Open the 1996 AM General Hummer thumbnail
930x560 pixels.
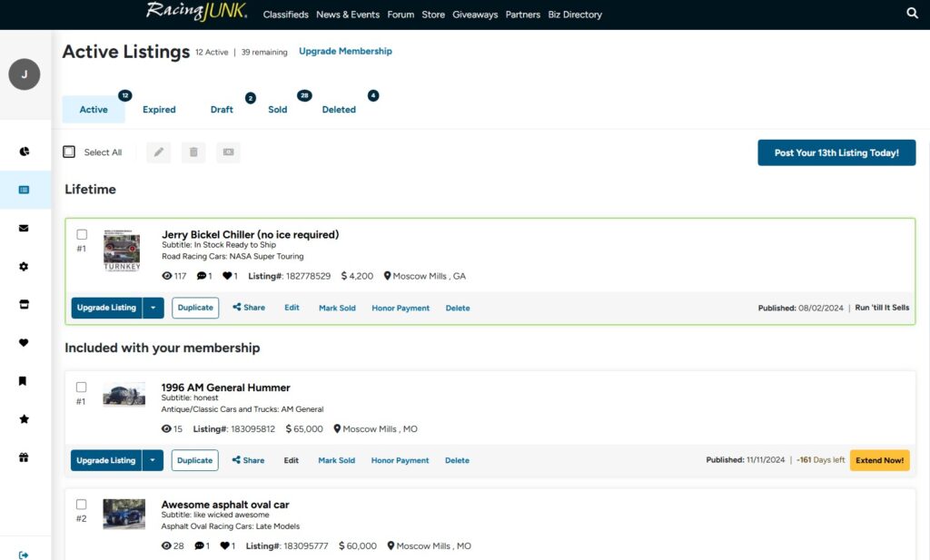pos(124,395)
